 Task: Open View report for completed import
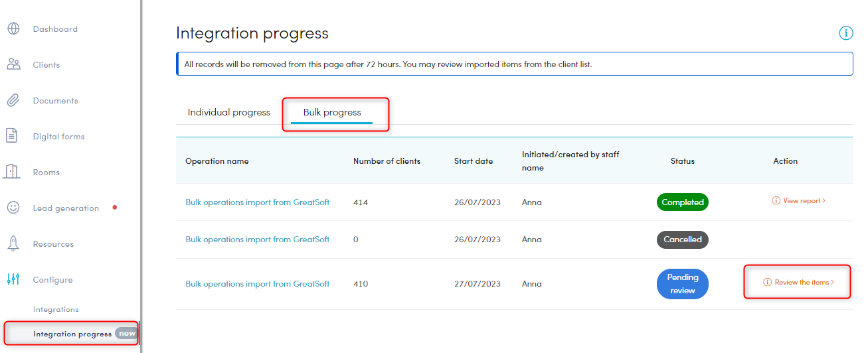tap(799, 200)
